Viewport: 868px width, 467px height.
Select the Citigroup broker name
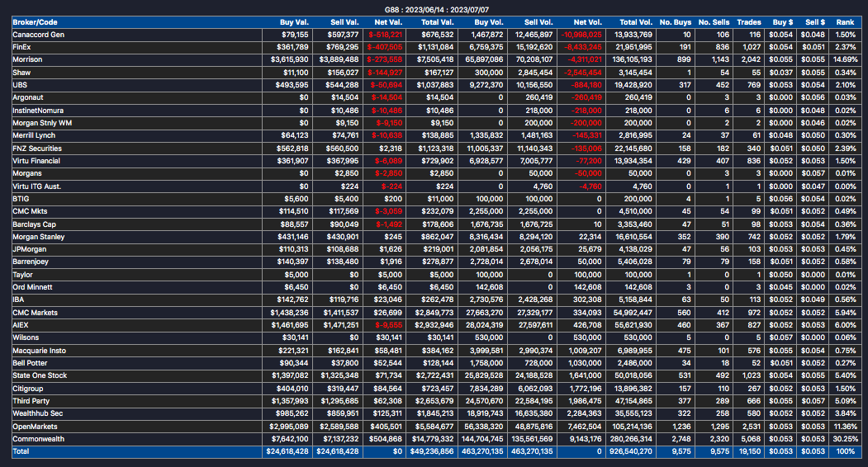28,389
